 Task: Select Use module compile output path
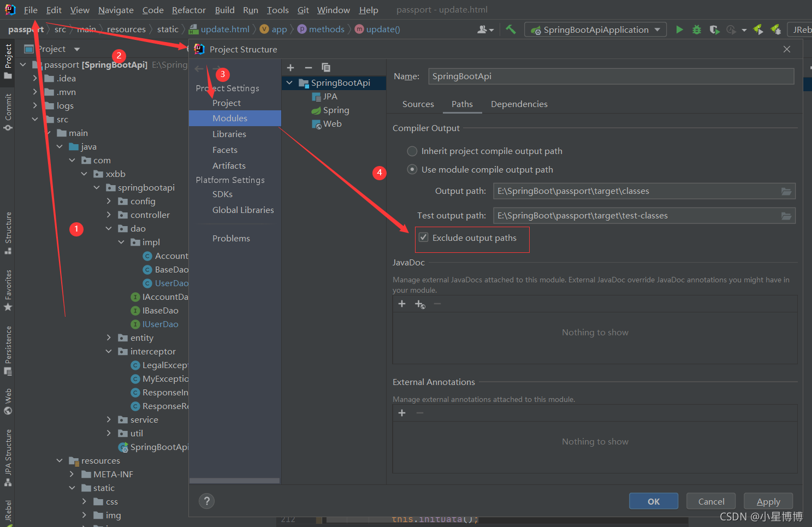tap(412, 170)
